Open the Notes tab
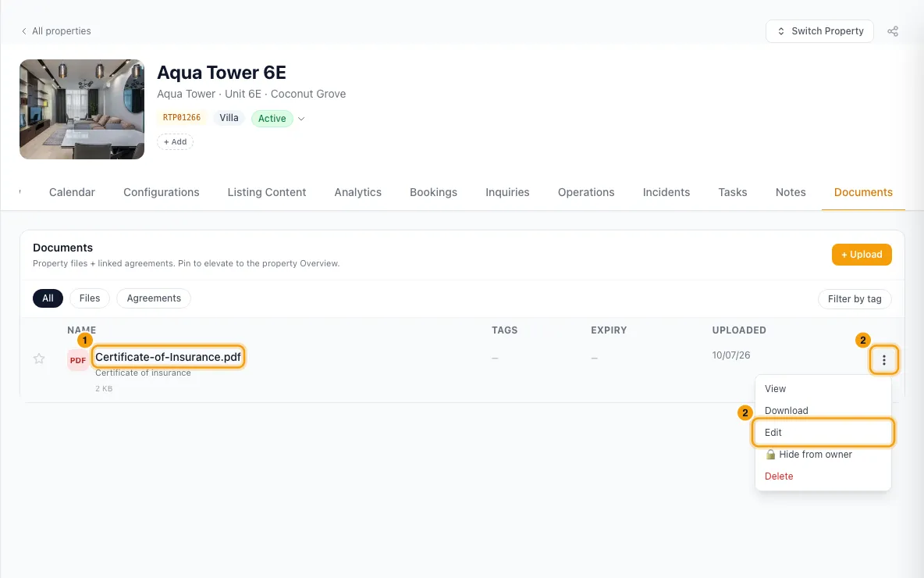924x578 pixels. click(x=791, y=192)
